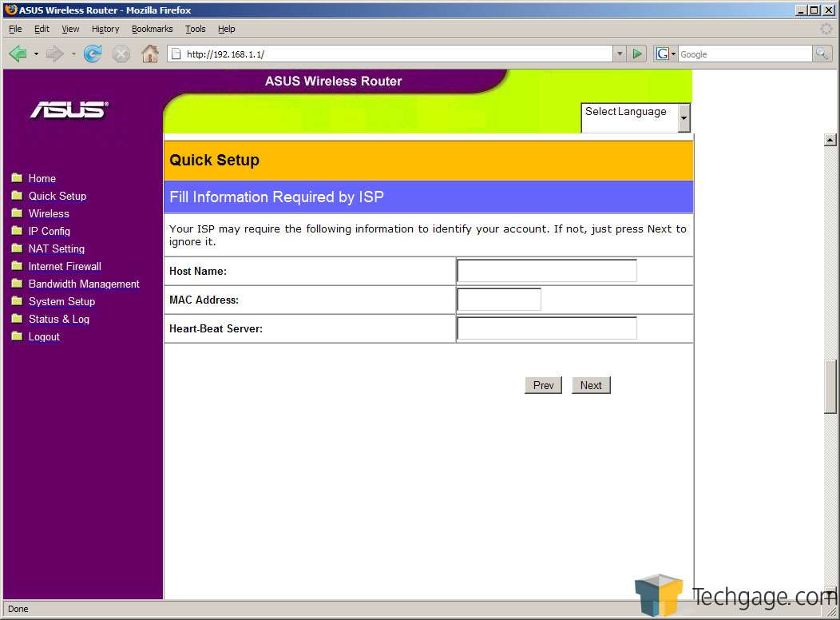Viewport: 840px width, 620px height.
Task: Click the Stop loading icon
Action: click(x=121, y=54)
